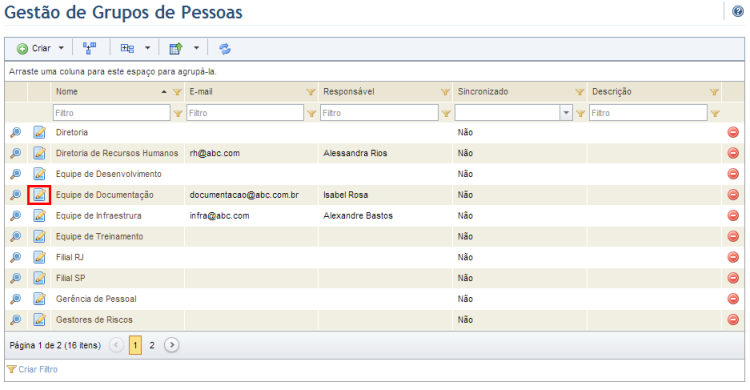The image size is (750, 390).
Task: Apply the filter icon beside E-mail filter field
Action: click(x=311, y=113)
